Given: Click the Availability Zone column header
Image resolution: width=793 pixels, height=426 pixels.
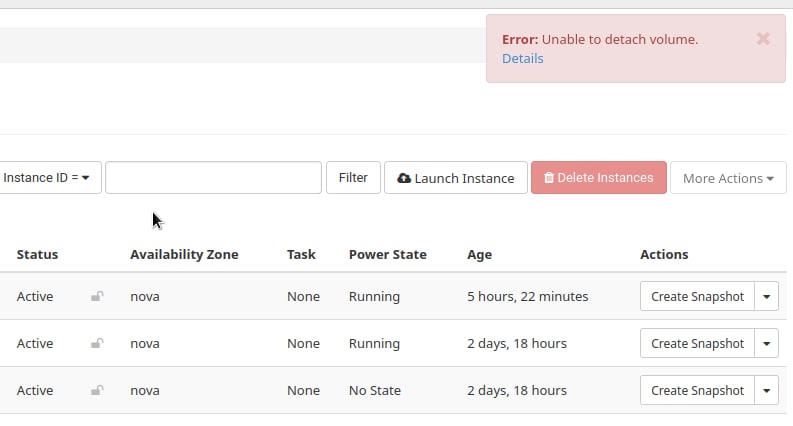Looking at the screenshot, I should (x=184, y=254).
